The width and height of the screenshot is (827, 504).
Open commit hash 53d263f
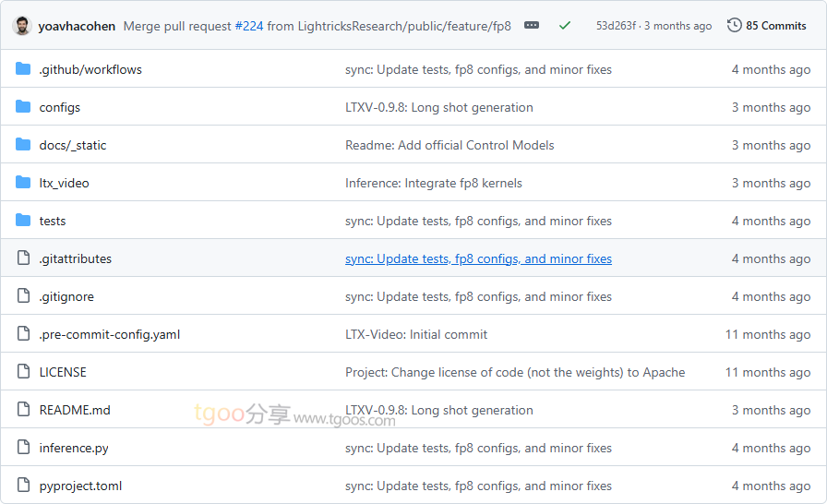616,26
